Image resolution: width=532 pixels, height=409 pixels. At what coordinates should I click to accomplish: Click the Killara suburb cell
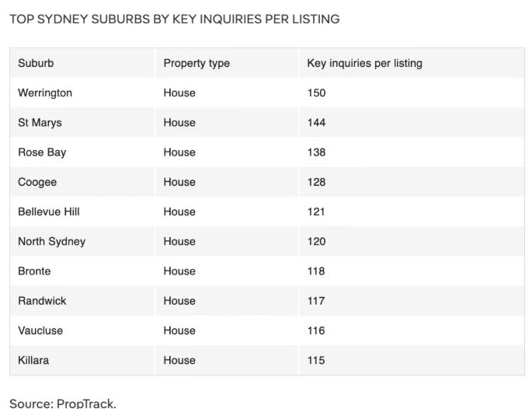(33, 360)
